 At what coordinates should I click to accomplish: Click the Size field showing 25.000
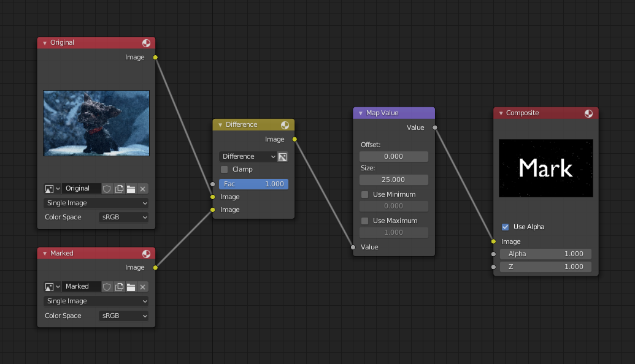pos(393,180)
